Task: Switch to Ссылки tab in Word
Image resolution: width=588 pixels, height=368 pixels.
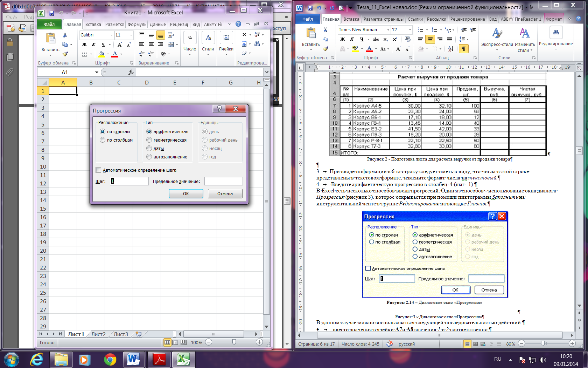Action: pos(415,19)
